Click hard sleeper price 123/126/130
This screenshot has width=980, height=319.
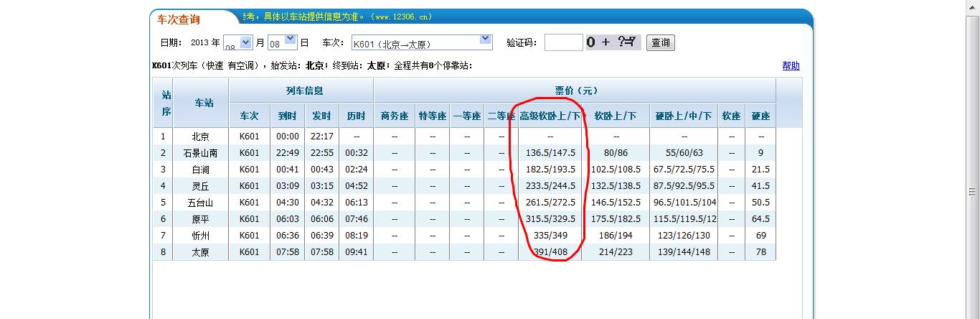coord(684,236)
